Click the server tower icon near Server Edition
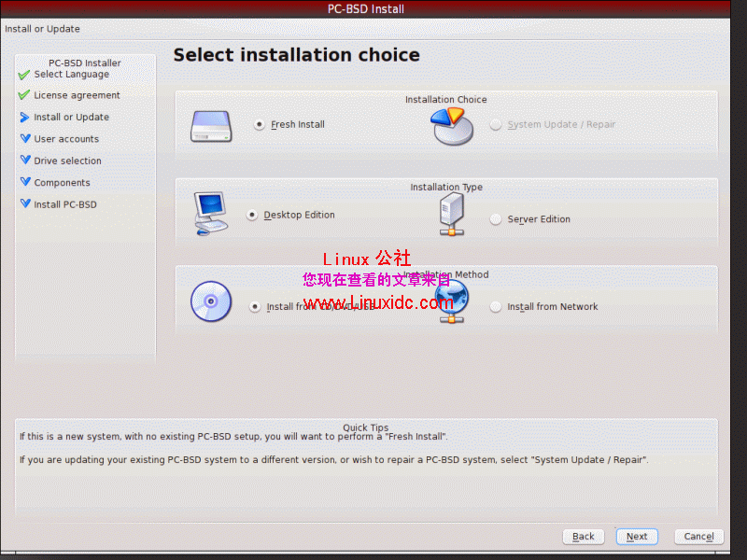This screenshot has width=747, height=560. (451, 213)
